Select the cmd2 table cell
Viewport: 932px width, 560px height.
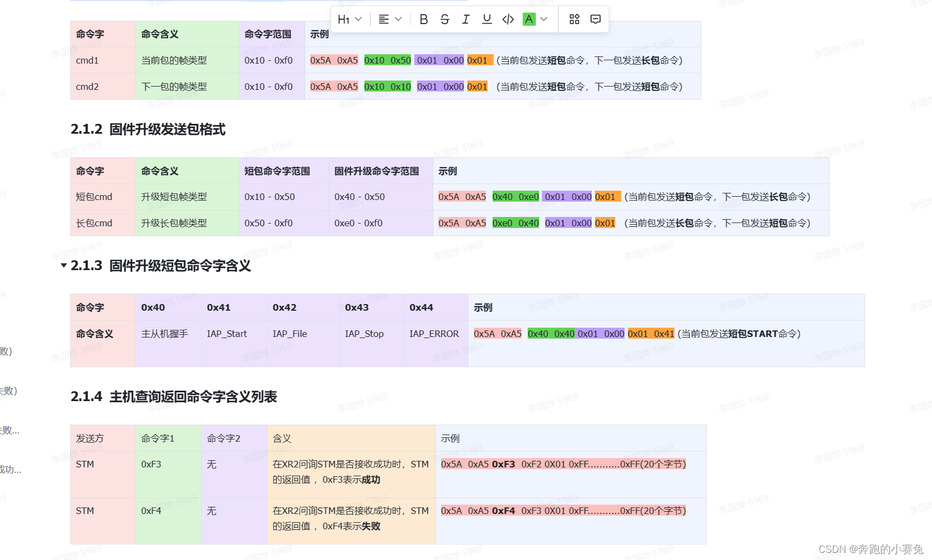[x=103, y=87]
